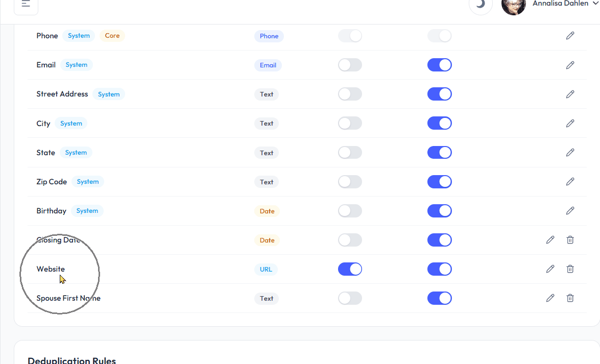Disable the first Website toggle

350,269
